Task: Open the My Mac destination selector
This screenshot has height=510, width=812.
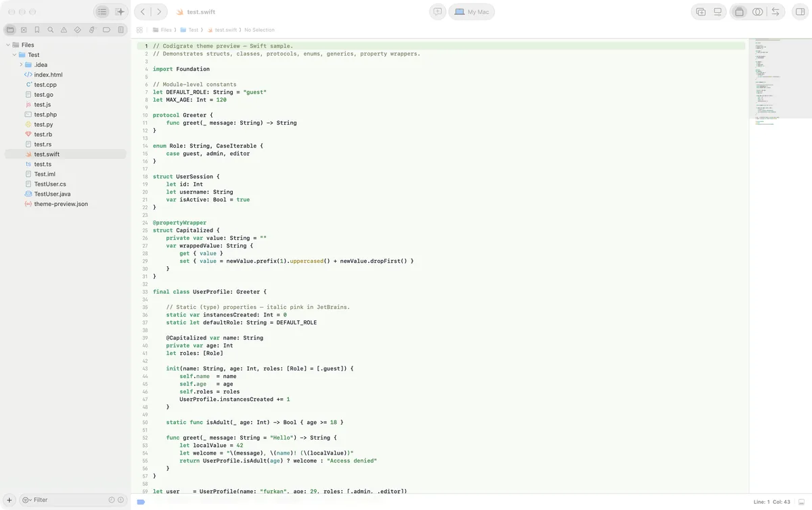Action: (x=472, y=12)
